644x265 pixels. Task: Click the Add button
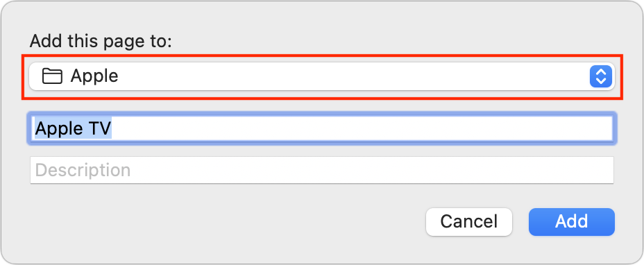[x=572, y=222]
